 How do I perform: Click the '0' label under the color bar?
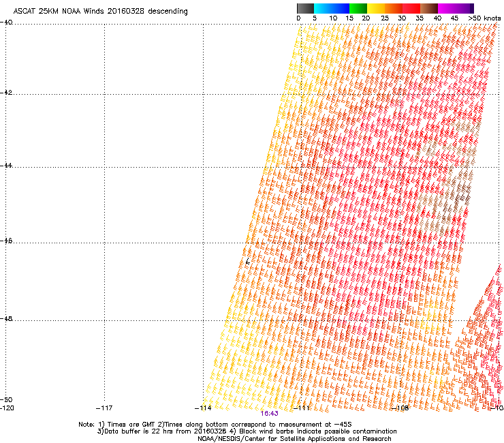tap(298, 18)
